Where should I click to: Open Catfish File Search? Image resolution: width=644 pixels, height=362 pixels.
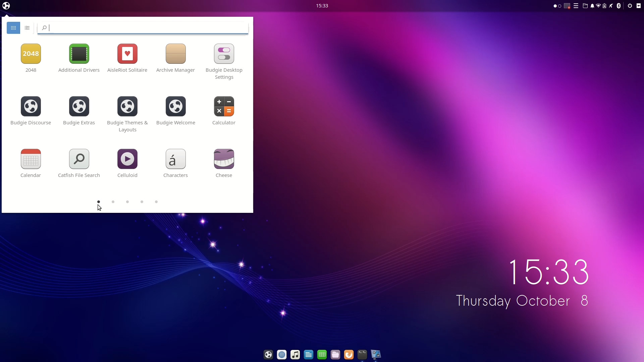(79, 159)
